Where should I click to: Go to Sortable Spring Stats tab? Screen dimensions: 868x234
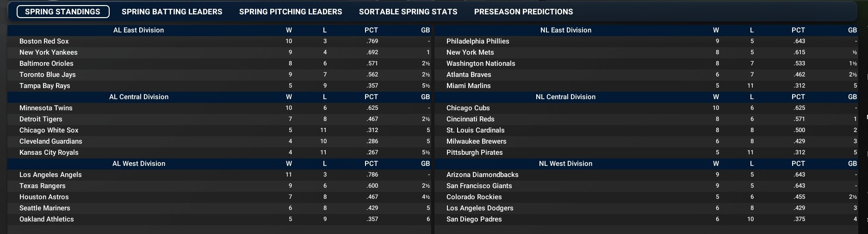click(x=408, y=12)
